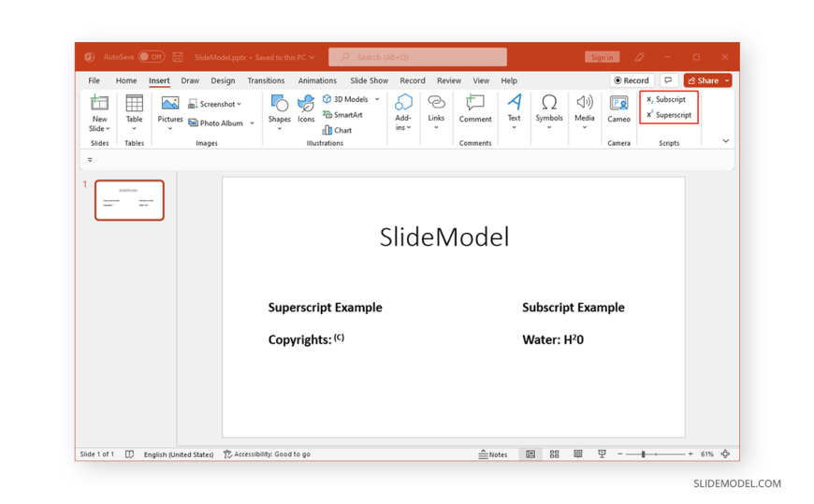Fit slide to current window
This screenshot has width=814, height=504.
coord(726,454)
